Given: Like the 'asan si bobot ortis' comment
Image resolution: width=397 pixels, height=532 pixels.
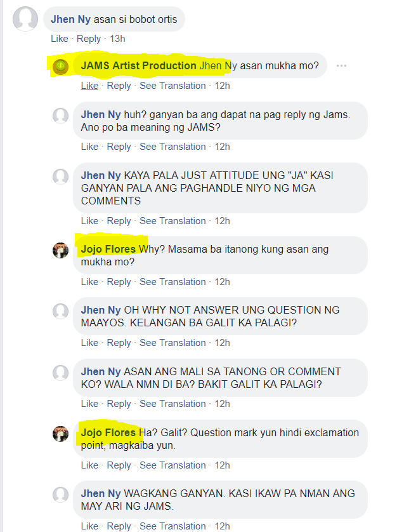Looking at the screenshot, I should 60,39.
